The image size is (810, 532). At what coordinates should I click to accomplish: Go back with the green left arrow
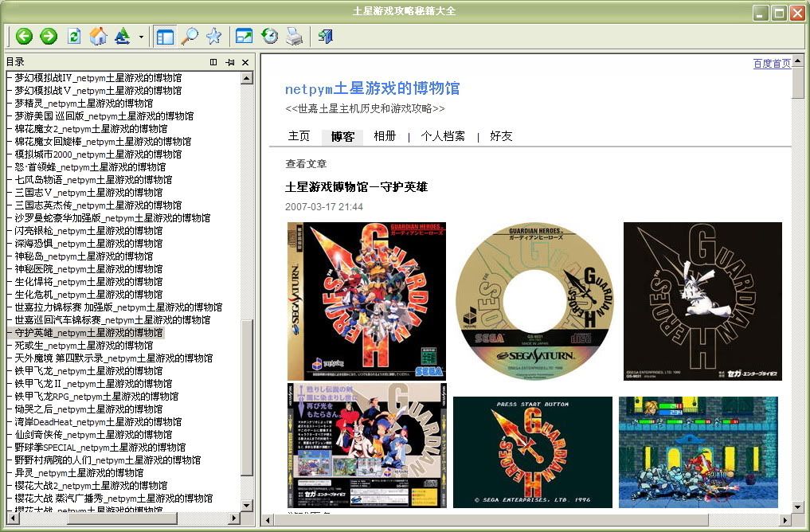click(x=24, y=36)
